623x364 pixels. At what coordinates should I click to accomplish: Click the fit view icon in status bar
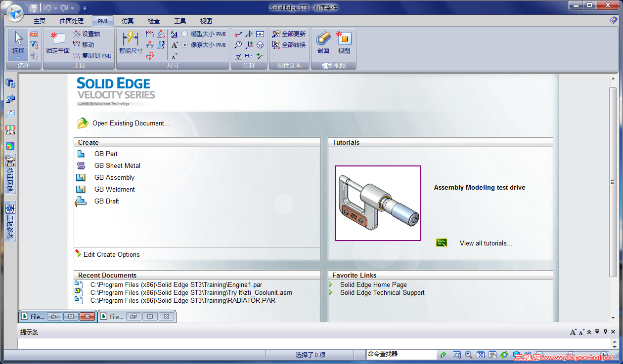point(480,355)
